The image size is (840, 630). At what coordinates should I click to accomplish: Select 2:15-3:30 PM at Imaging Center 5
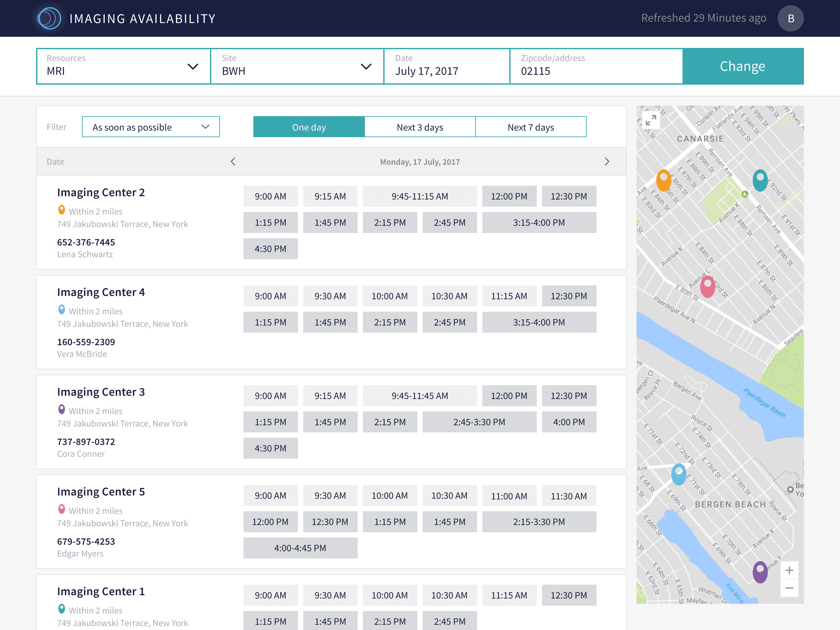tap(539, 522)
